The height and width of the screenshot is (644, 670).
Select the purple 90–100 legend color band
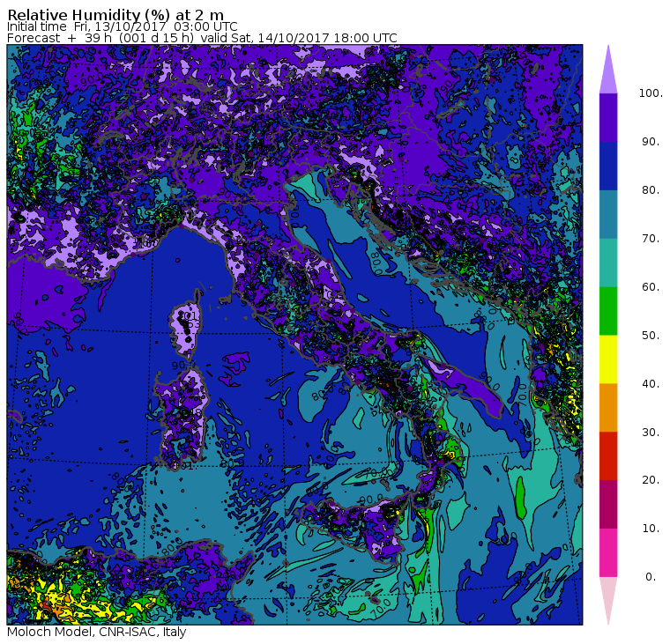[x=608, y=117]
